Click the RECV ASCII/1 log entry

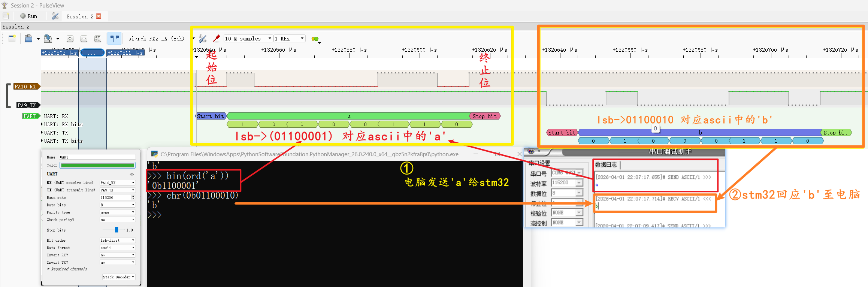click(653, 199)
